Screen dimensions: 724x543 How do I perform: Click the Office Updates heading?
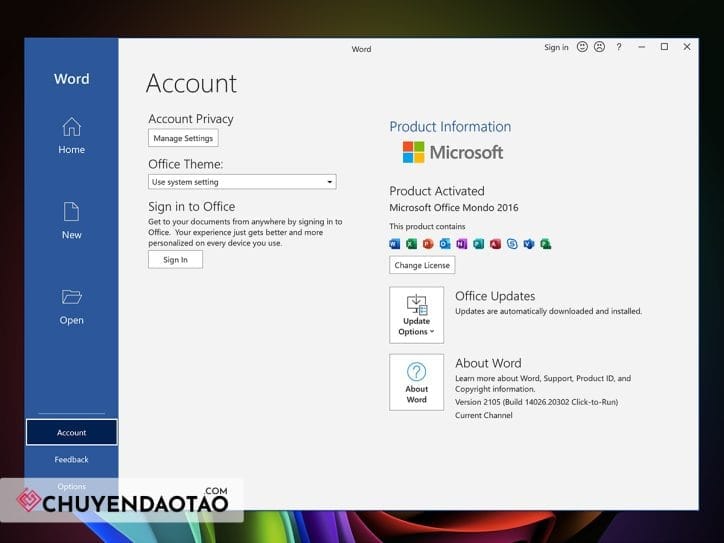pos(495,296)
